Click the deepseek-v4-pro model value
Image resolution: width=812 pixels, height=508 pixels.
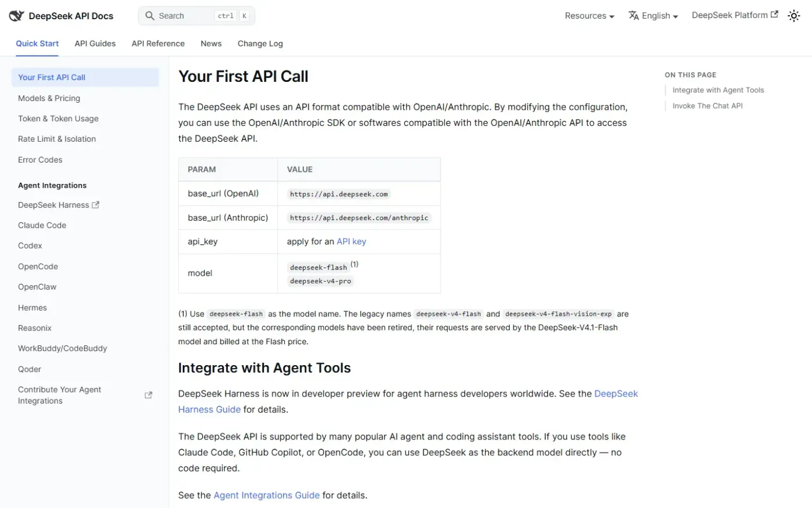(321, 281)
